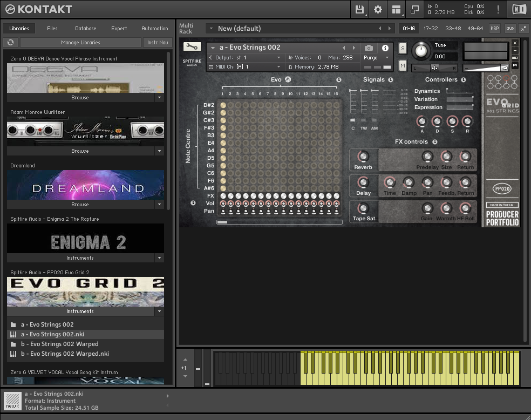
Task: Open the MIDI channel dropdown
Action: (x=245, y=67)
